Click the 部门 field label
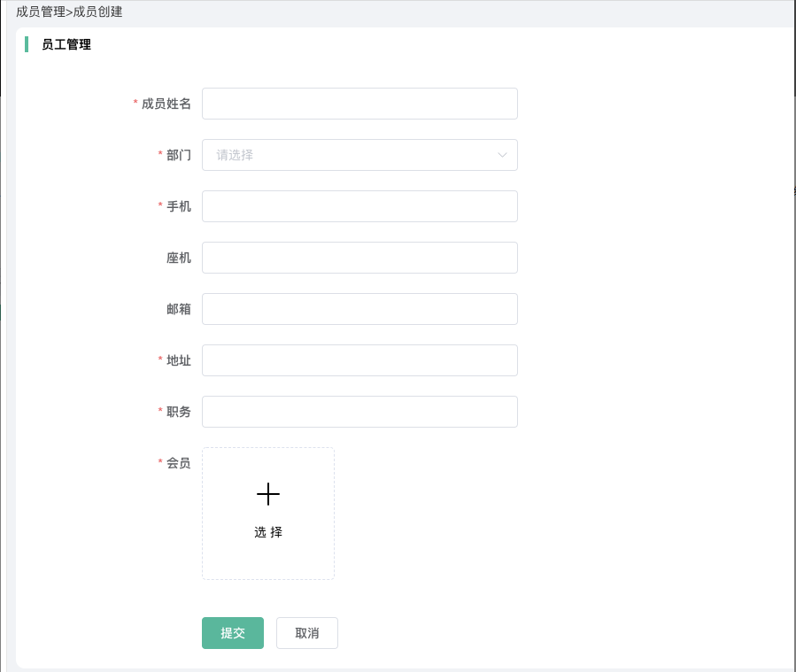 (179, 155)
